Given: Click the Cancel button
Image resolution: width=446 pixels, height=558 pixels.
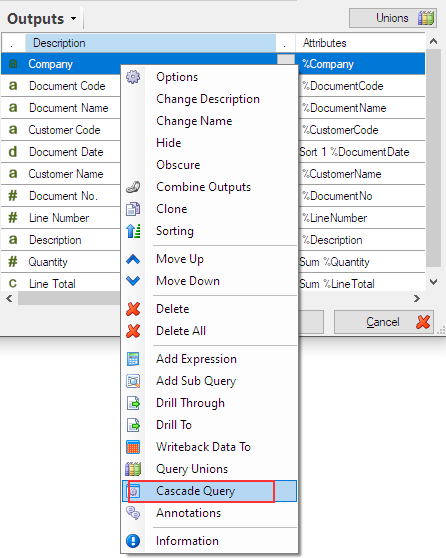Looking at the screenshot, I should click(384, 322).
